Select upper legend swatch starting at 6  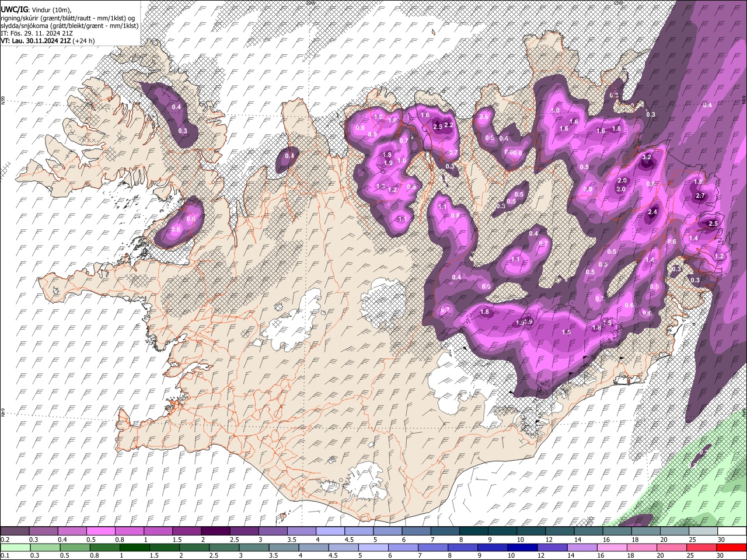point(416,531)
